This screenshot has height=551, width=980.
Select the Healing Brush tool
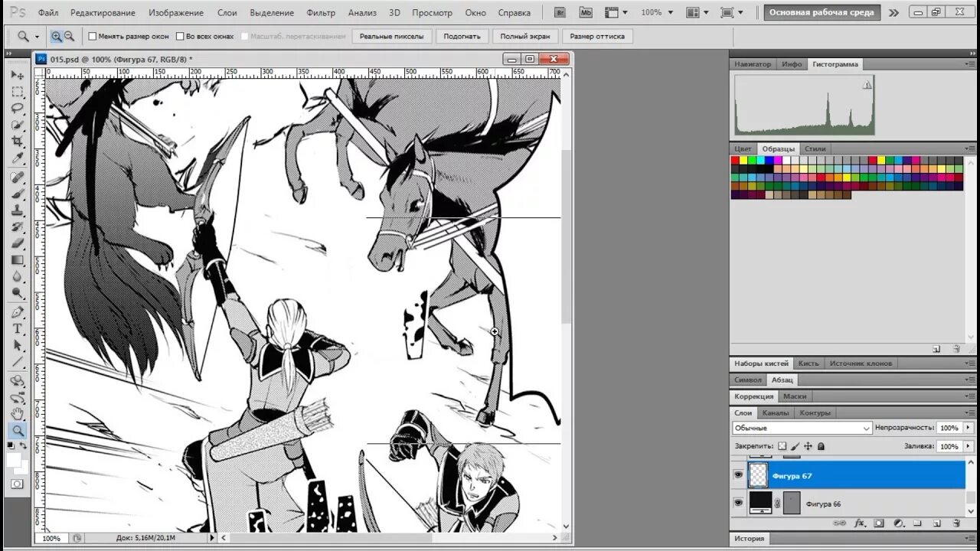[18, 178]
